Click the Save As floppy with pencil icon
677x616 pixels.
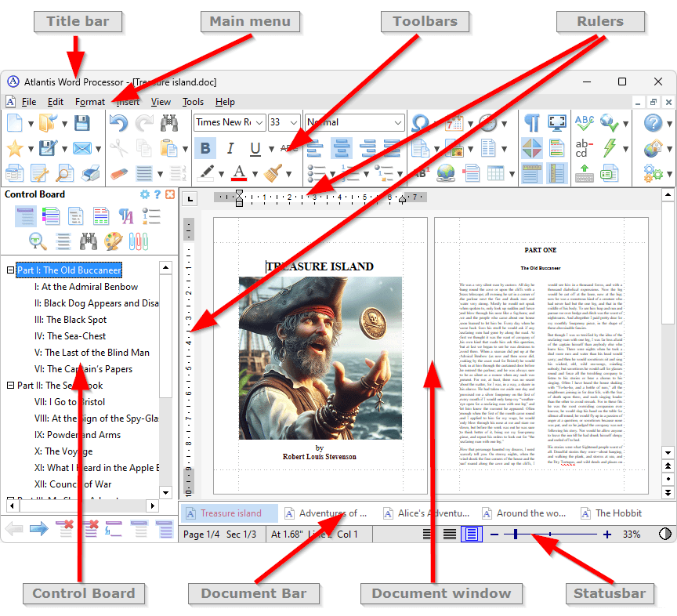click(x=48, y=149)
